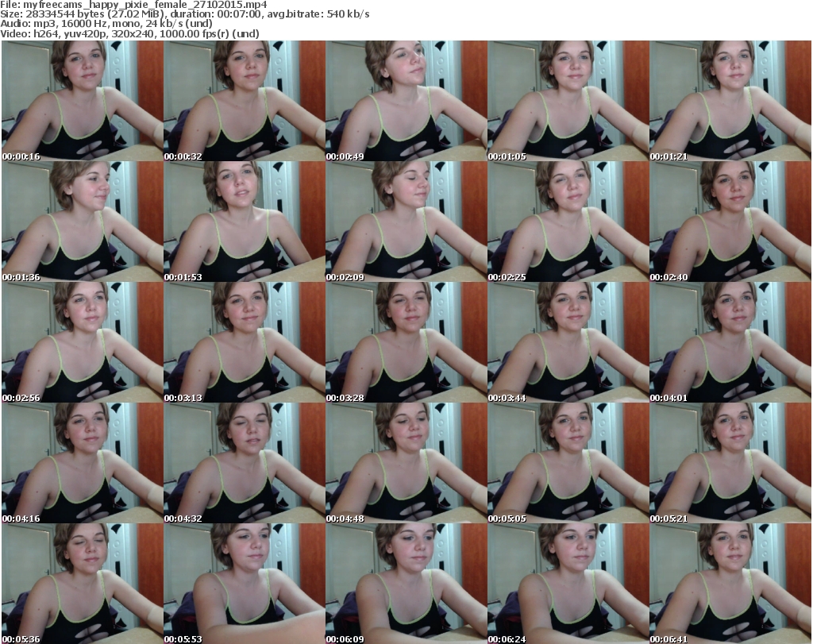Open the frame at 00:02:09
This screenshot has height=644, width=813.
click(406, 222)
